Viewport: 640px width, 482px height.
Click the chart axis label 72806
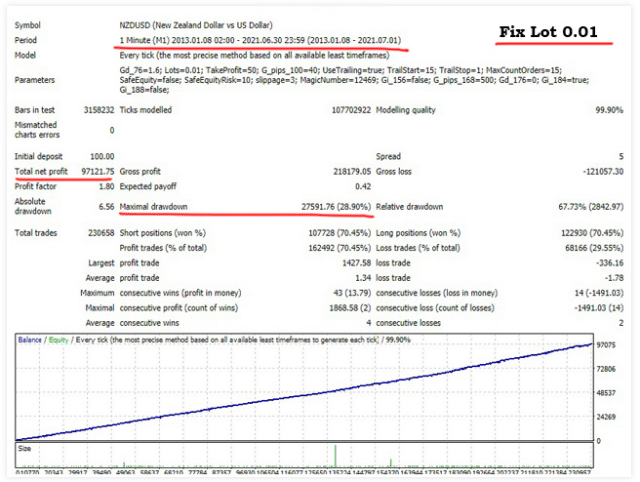[x=606, y=369]
